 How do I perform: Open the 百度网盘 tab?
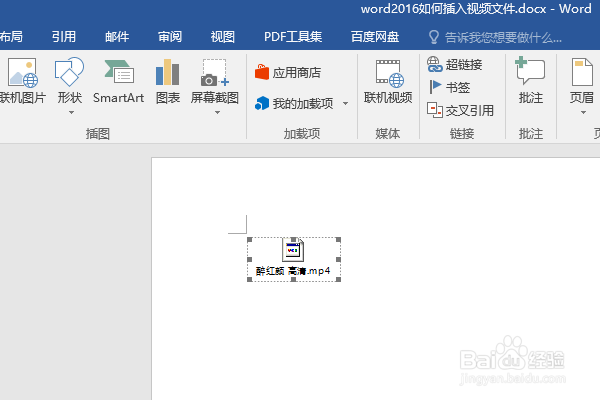[x=375, y=37]
